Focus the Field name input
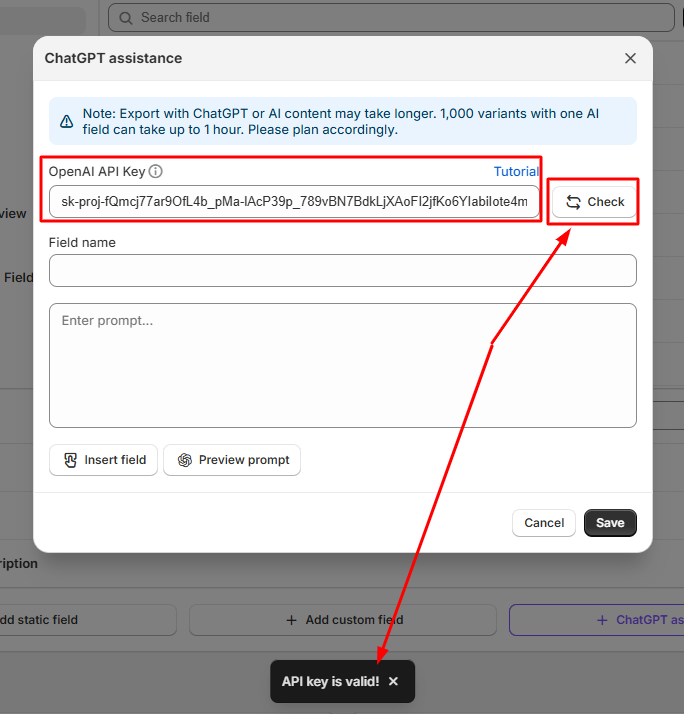Image resolution: width=684 pixels, height=714 pixels. click(342, 270)
